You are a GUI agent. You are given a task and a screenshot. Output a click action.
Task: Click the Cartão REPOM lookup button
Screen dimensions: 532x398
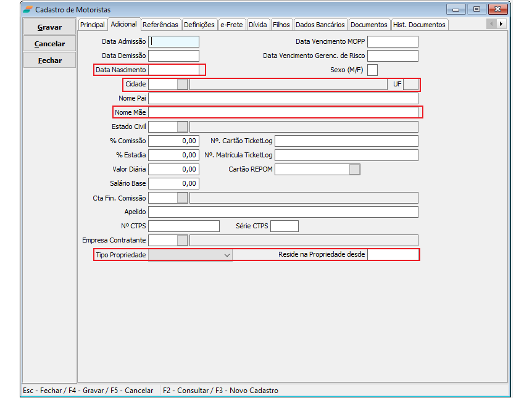pyautogui.click(x=354, y=169)
